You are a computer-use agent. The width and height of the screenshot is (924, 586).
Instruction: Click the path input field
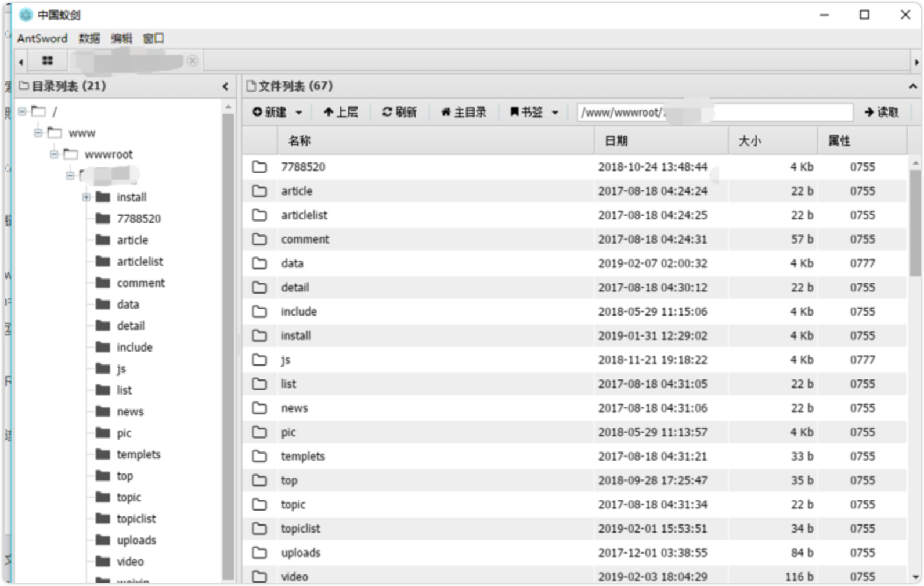coord(715,112)
